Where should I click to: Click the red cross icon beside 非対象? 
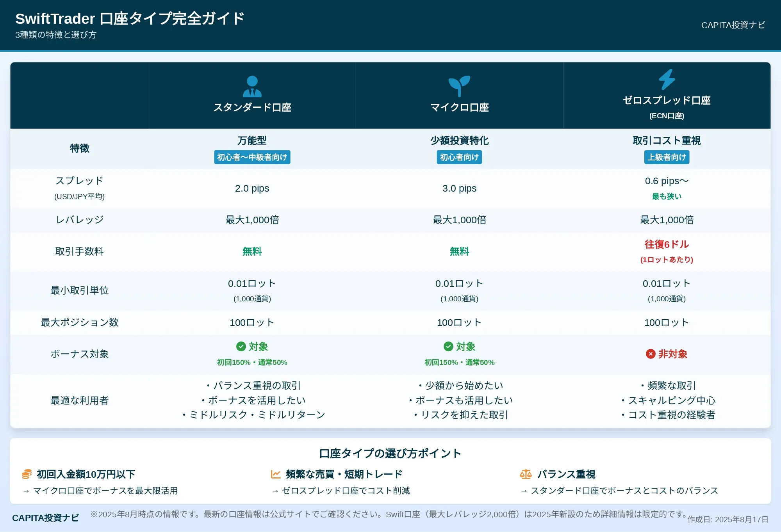tap(651, 354)
